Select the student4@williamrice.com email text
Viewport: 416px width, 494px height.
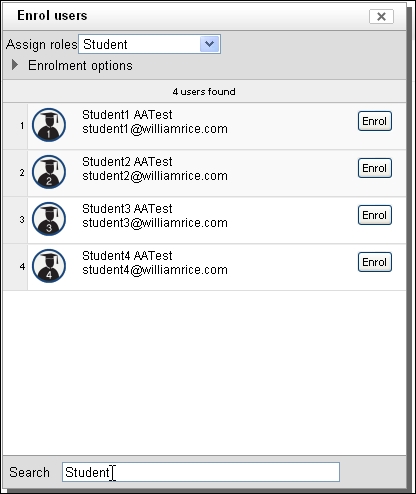[155, 270]
